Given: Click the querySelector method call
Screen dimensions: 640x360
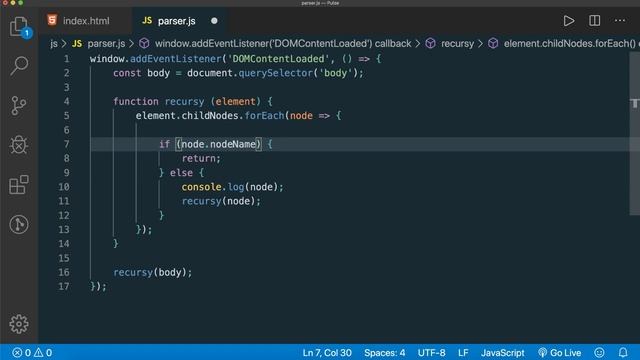Looking at the screenshot, I should point(276,73).
